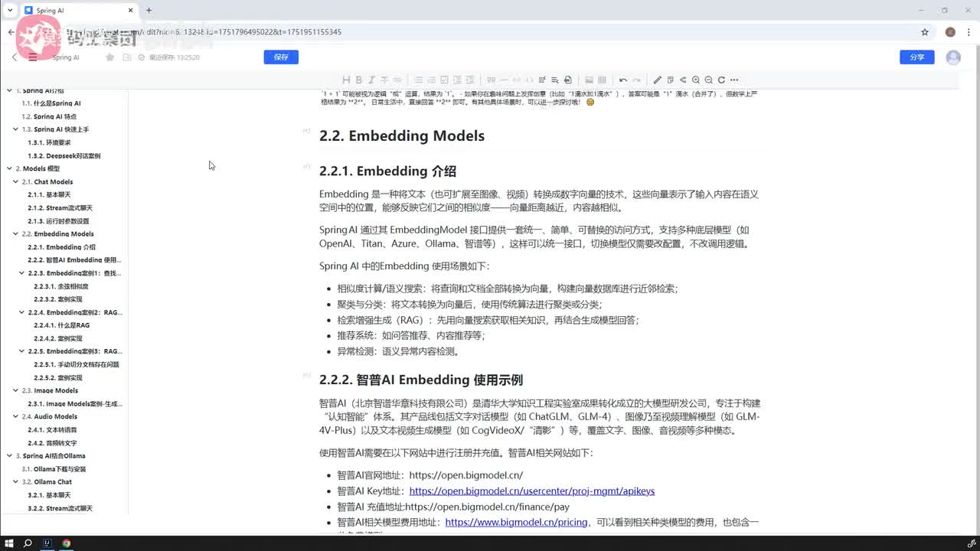Insert a table from the editor toolbar
Screen dimensions: 980x551
pyautogui.click(x=602, y=80)
